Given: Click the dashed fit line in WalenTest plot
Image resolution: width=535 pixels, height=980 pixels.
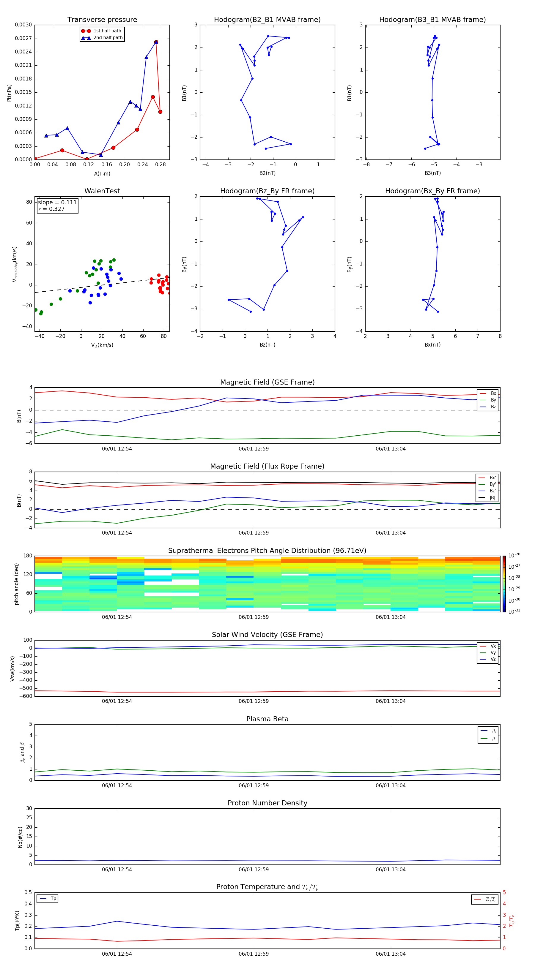Looking at the screenshot, I should (102, 285).
